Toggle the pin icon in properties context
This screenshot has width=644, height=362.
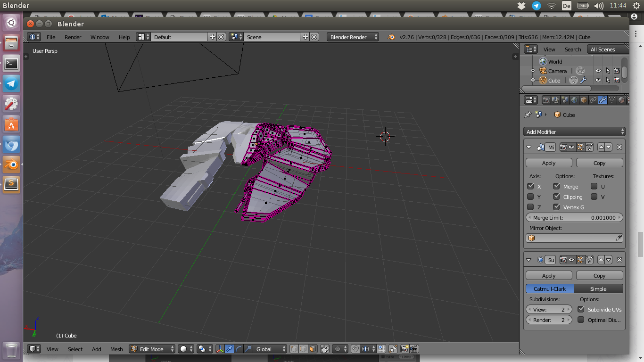(x=528, y=115)
